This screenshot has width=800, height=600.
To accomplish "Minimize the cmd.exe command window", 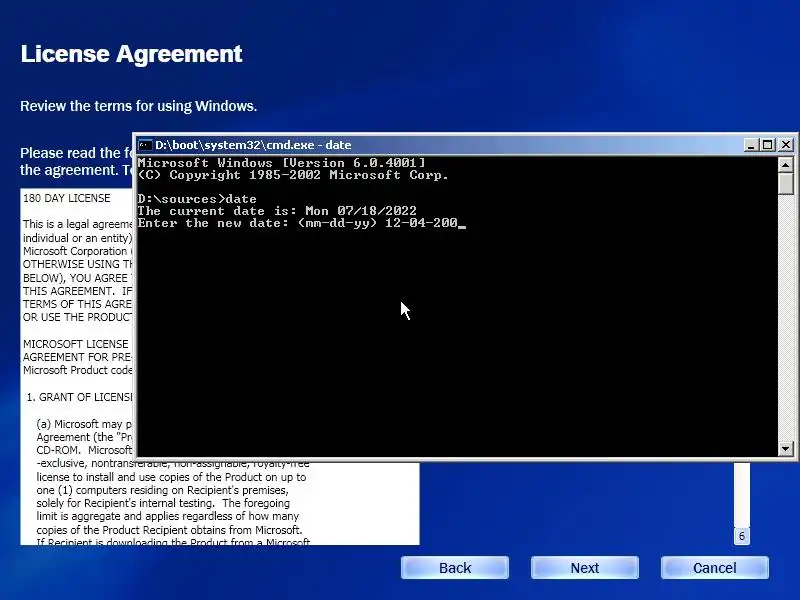I will click(750, 145).
